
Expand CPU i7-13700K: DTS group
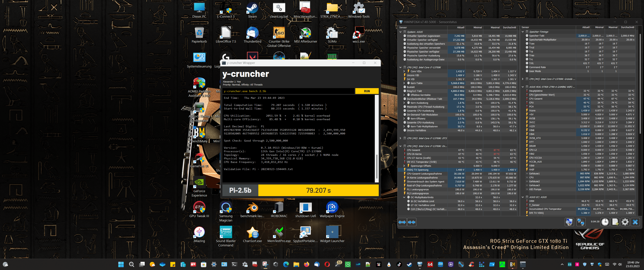point(400,138)
